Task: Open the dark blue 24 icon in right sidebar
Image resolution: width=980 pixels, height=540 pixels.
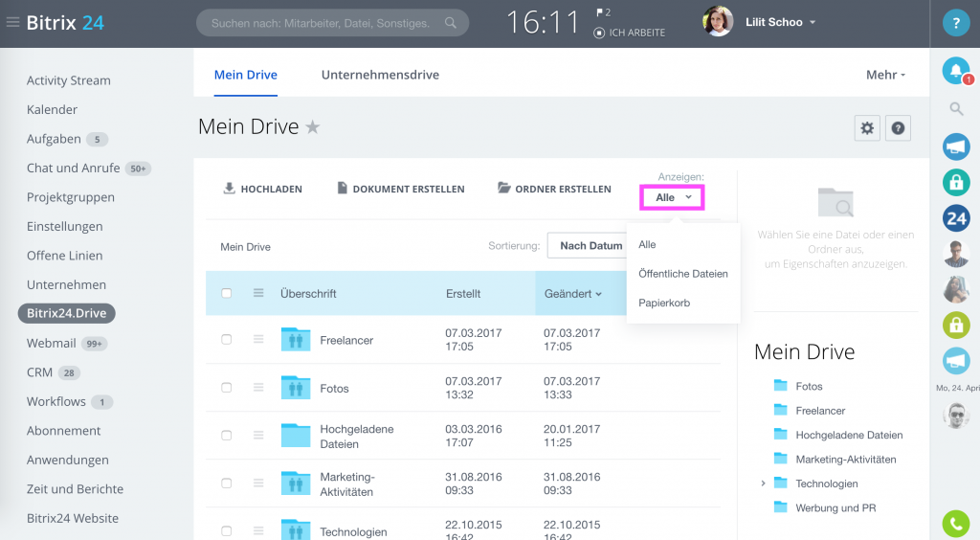Action: click(956, 218)
